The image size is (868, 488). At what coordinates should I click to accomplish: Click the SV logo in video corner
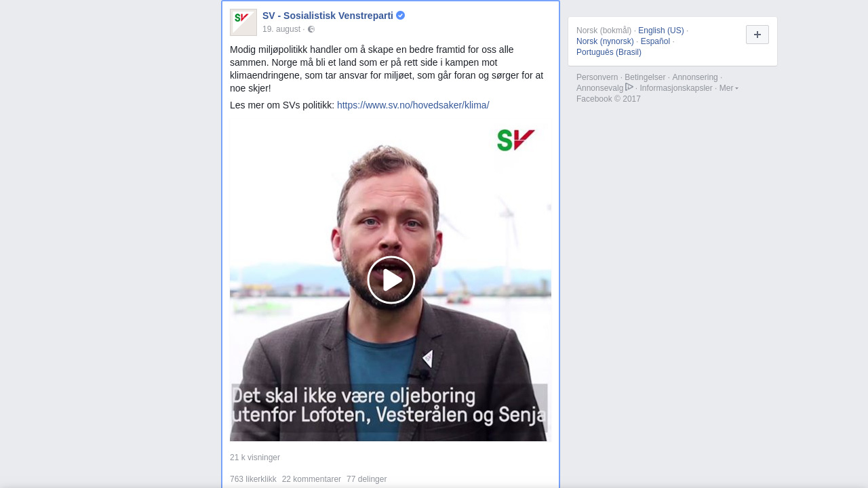click(516, 140)
